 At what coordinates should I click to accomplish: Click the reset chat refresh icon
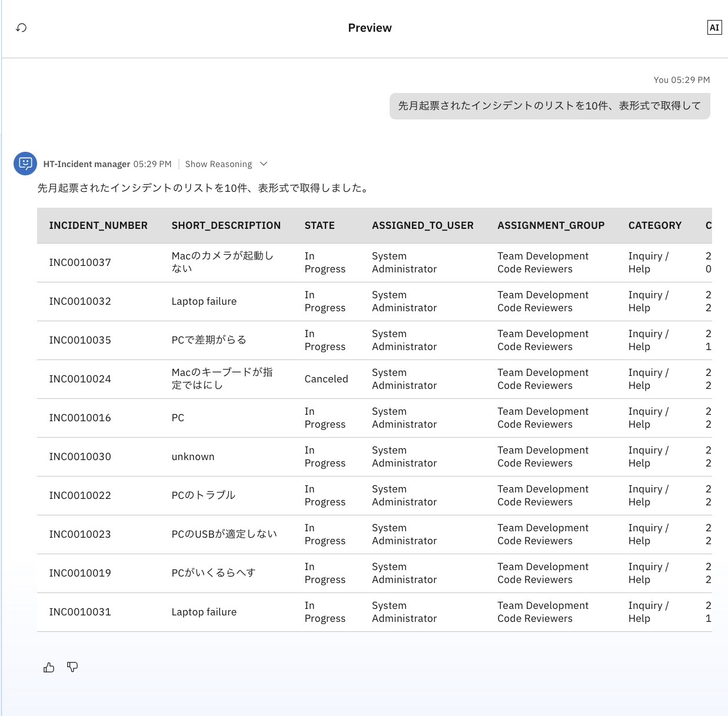click(x=21, y=28)
